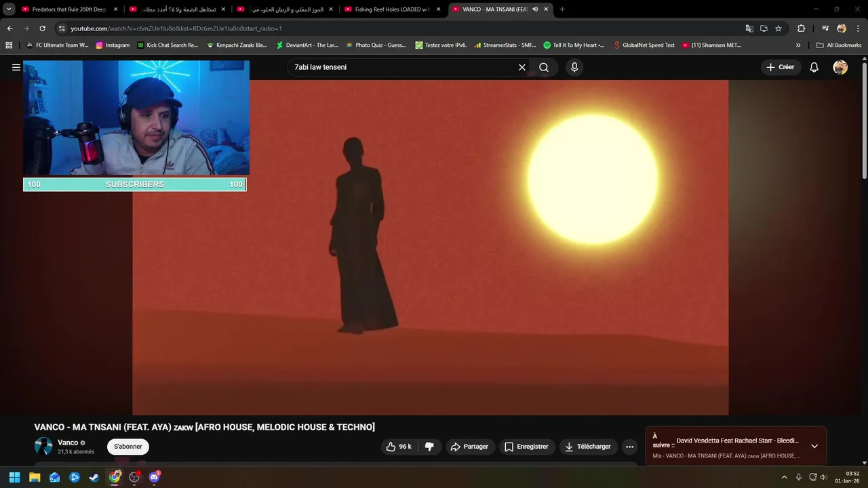Show hidden system tray icons
Viewport: 868px width, 488px height.
pyautogui.click(x=785, y=477)
